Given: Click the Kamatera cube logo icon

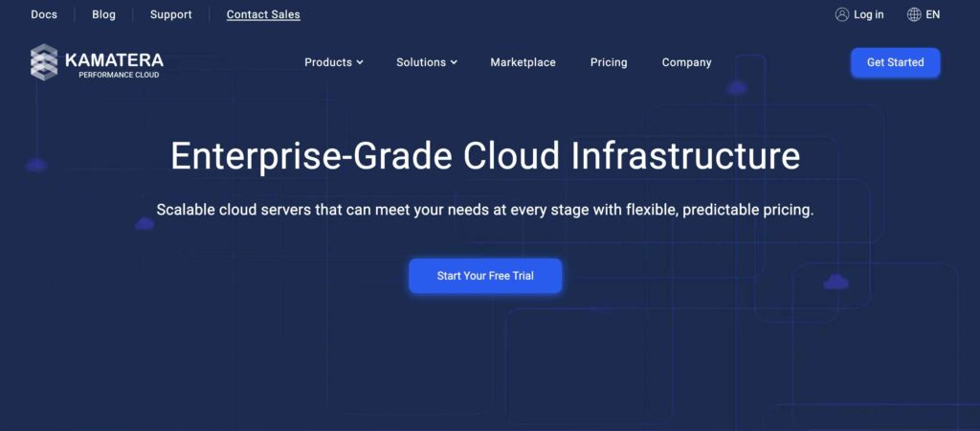Looking at the screenshot, I should [44, 62].
